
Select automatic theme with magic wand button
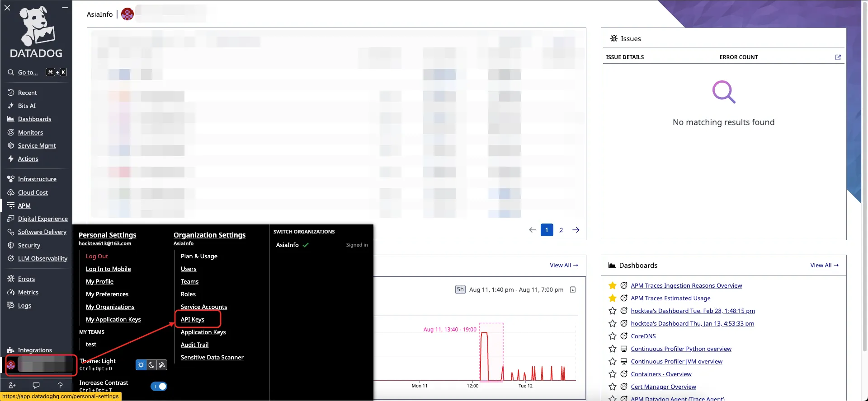pyautogui.click(x=162, y=365)
